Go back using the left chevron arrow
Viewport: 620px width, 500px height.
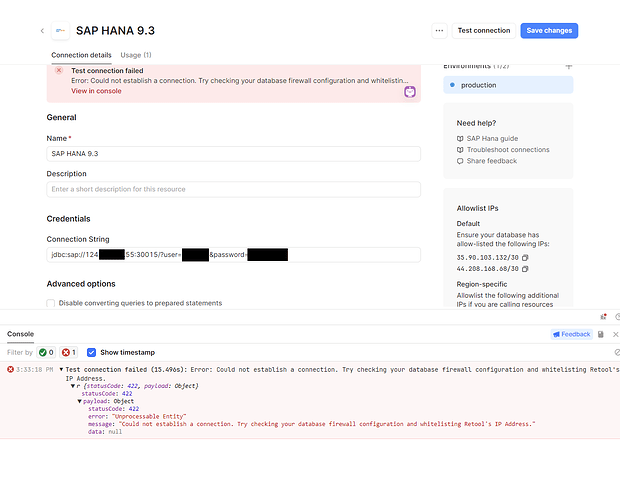click(42, 31)
